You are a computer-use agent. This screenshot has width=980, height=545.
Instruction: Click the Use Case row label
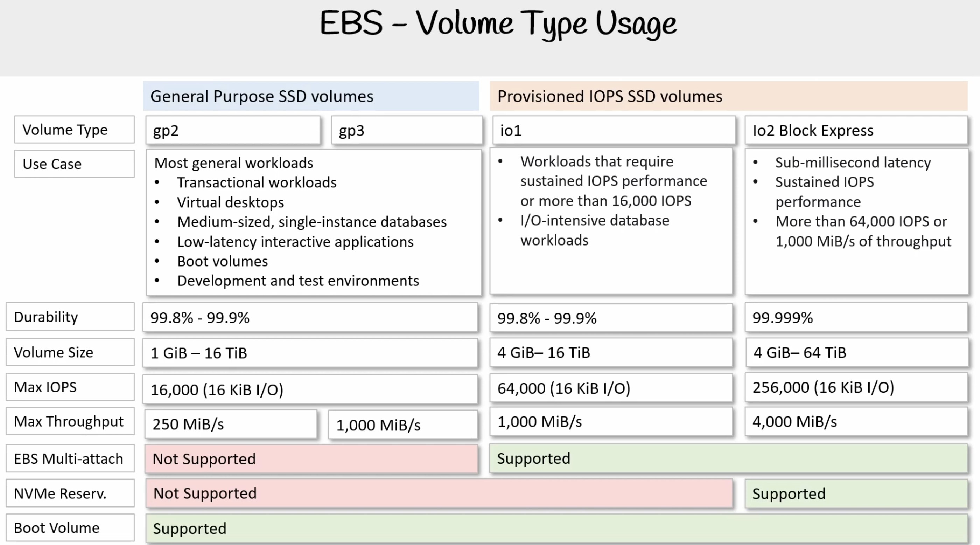tap(74, 164)
